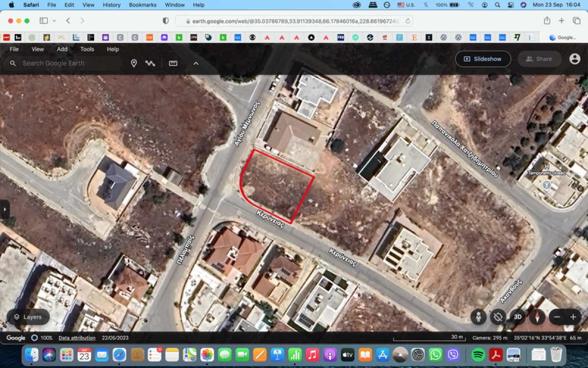
Task: Open the Data attribution link
Action: coord(77,338)
